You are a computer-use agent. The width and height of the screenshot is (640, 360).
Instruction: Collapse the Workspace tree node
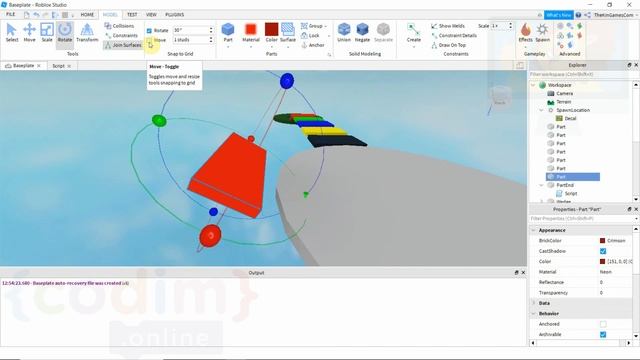[x=533, y=85]
